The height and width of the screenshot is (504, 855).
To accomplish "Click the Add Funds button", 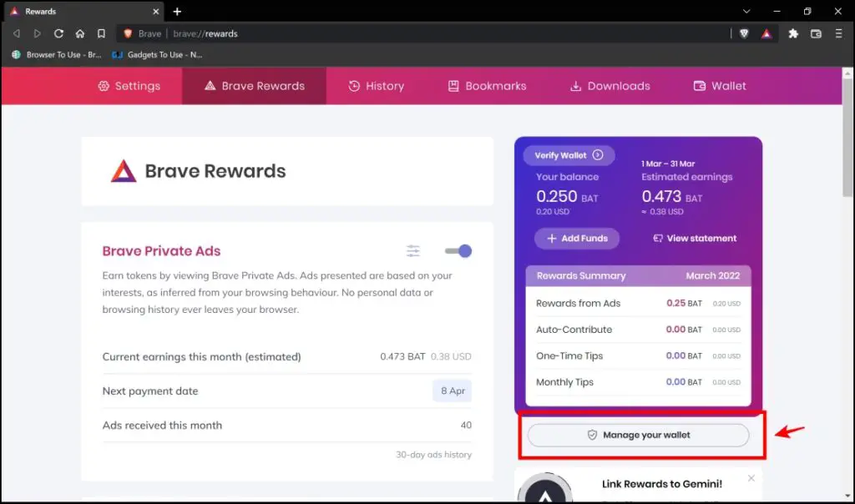I will point(577,239).
